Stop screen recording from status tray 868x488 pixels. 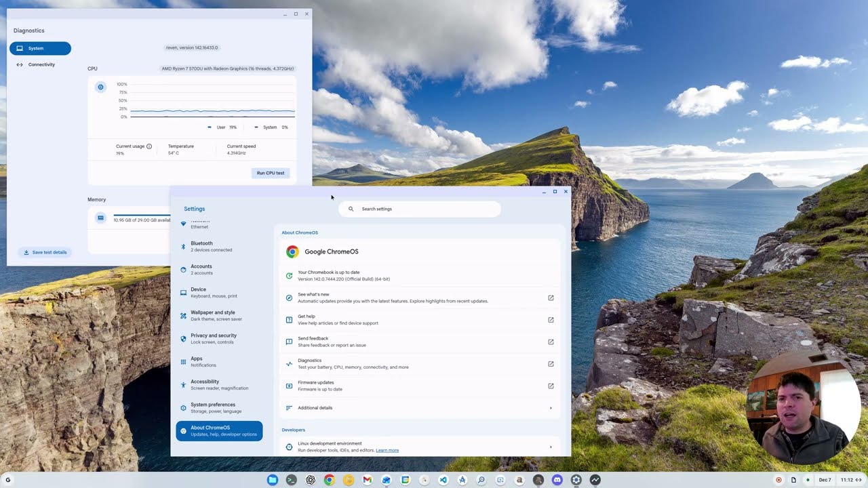coord(778,480)
